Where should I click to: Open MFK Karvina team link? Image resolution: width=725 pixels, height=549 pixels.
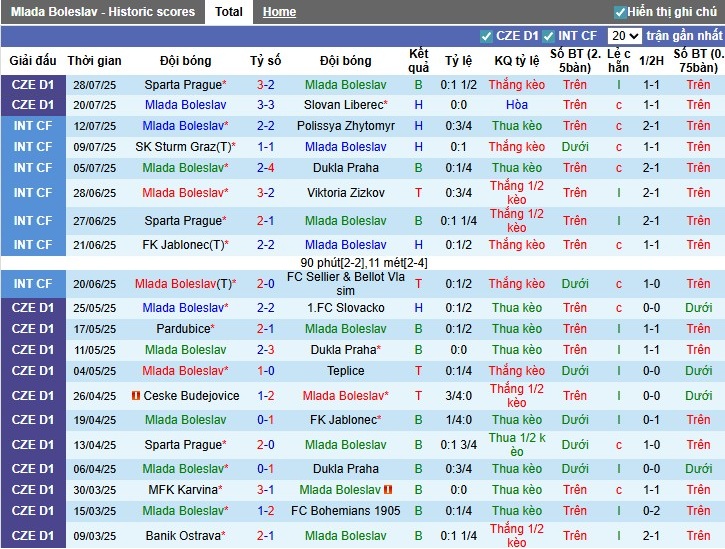183,489
